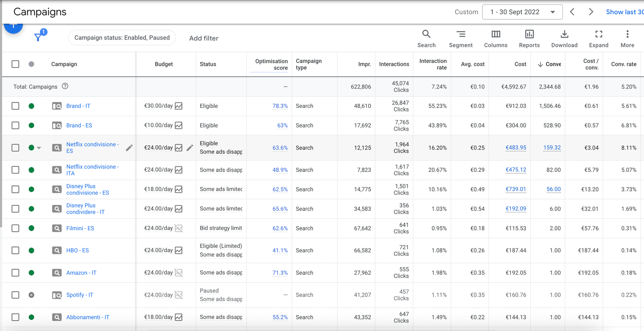Open budget chart for Abbonamenti - IT
Screen dimensions: 644x331
179,317
